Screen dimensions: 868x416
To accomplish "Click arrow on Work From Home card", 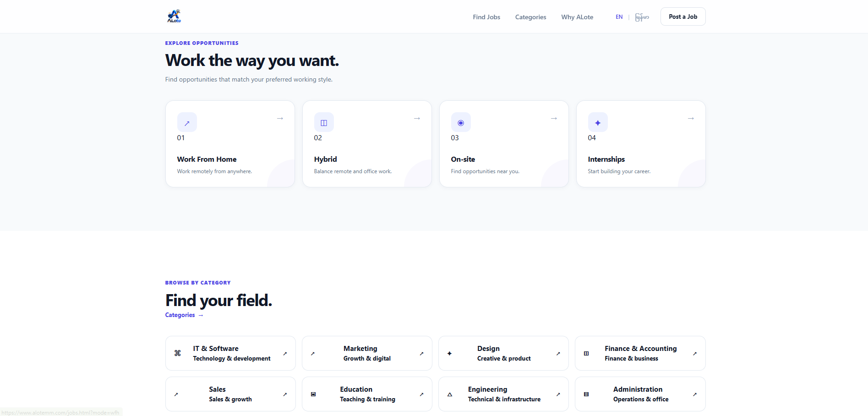I will click(x=280, y=118).
